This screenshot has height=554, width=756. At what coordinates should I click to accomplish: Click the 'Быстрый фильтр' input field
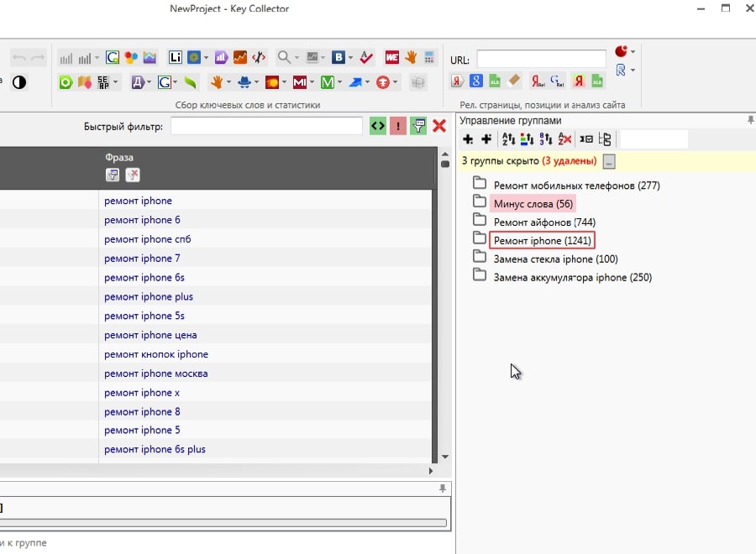[x=266, y=126]
